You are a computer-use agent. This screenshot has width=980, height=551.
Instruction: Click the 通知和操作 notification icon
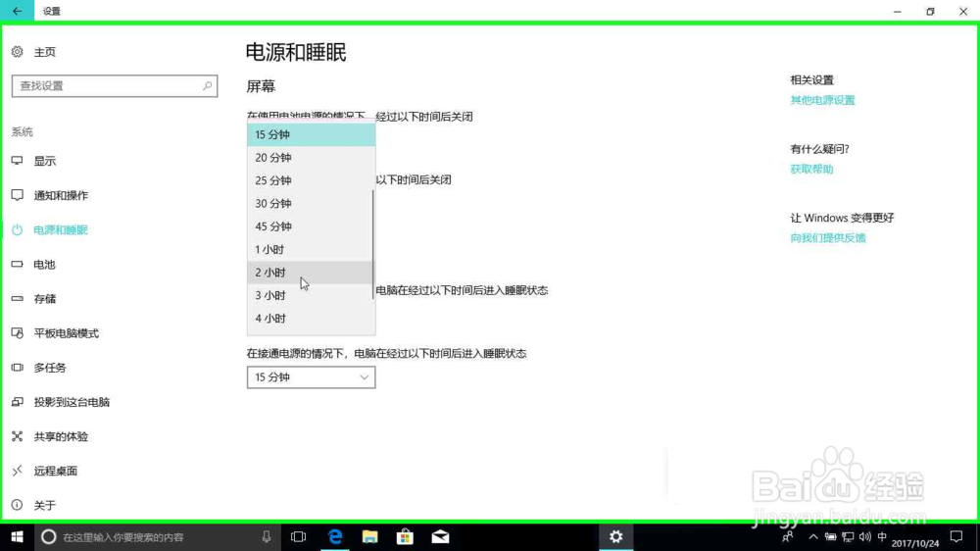point(18,195)
